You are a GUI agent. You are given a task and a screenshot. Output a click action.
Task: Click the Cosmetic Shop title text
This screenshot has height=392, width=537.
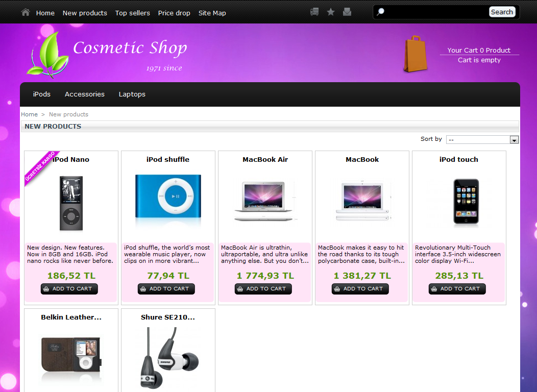point(130,47)
